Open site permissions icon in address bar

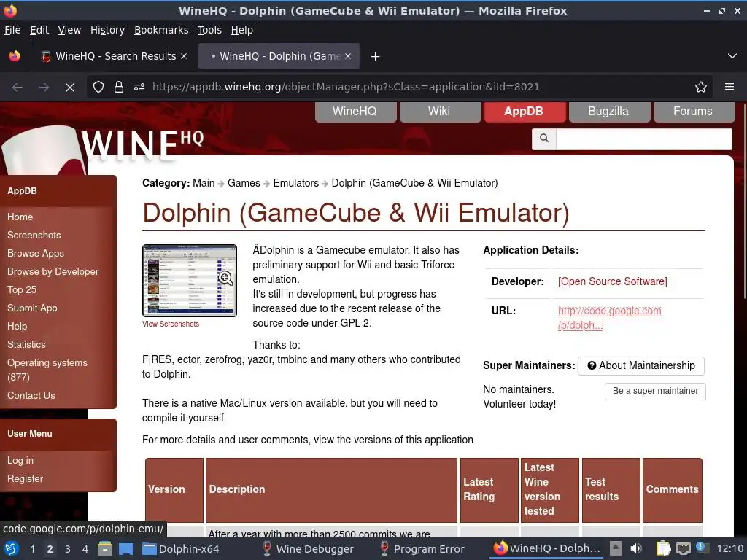(x=139, y=87)
